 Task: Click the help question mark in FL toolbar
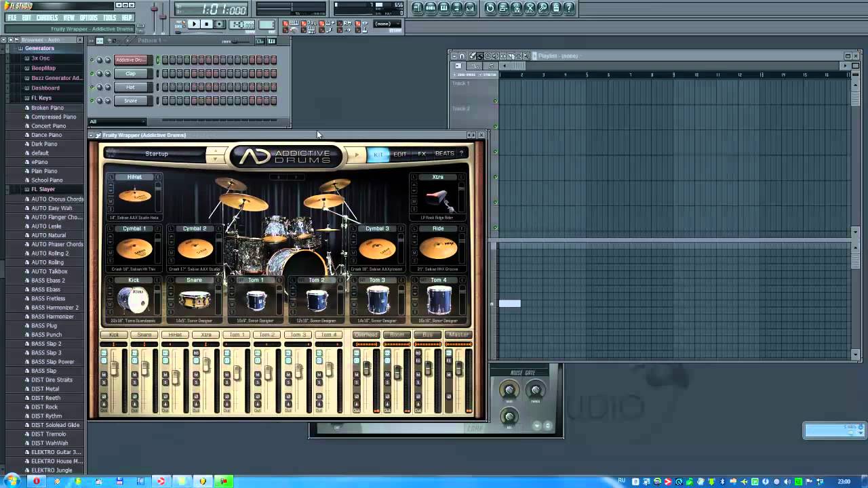click(569, 8)
